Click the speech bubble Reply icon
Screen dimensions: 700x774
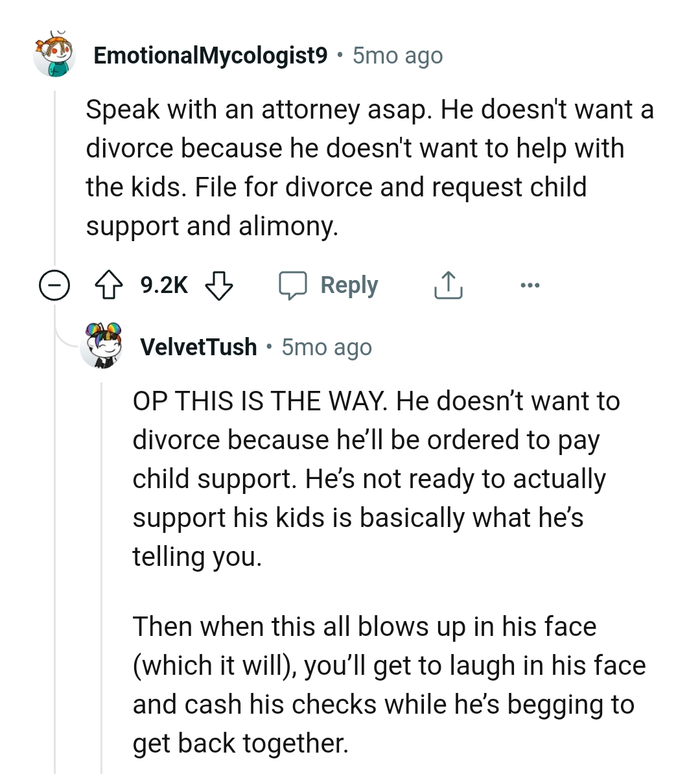297,284
